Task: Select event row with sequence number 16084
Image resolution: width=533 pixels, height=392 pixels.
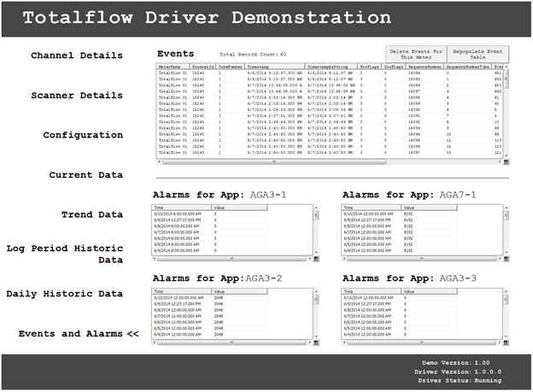Action: click(x=330, y=73)
